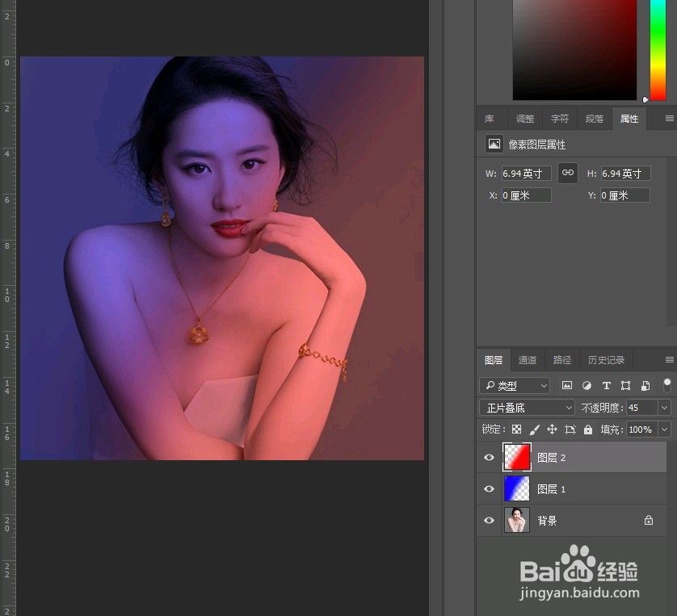Switch to the 调整 tab
Viewport: 677px width, 616px height.
525,119
